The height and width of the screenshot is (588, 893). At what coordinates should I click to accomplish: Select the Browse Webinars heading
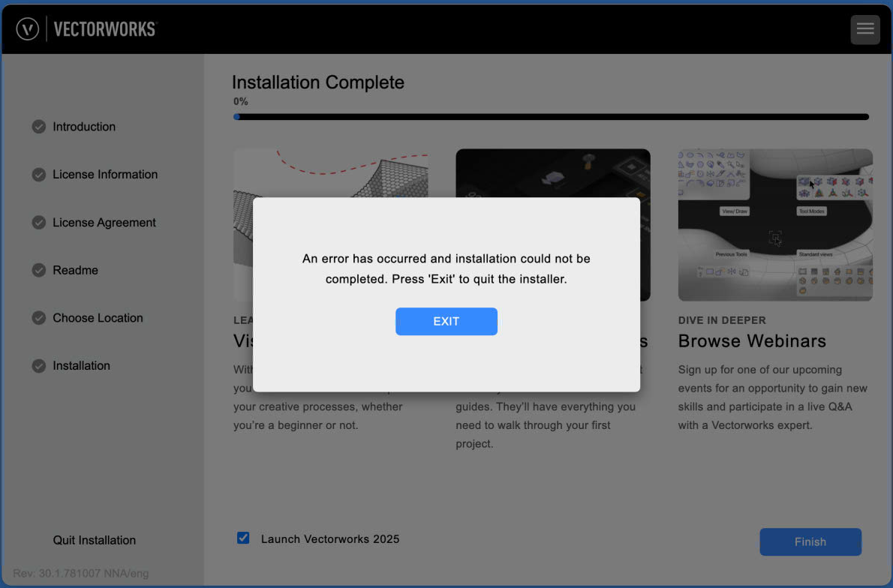(751, 340)
